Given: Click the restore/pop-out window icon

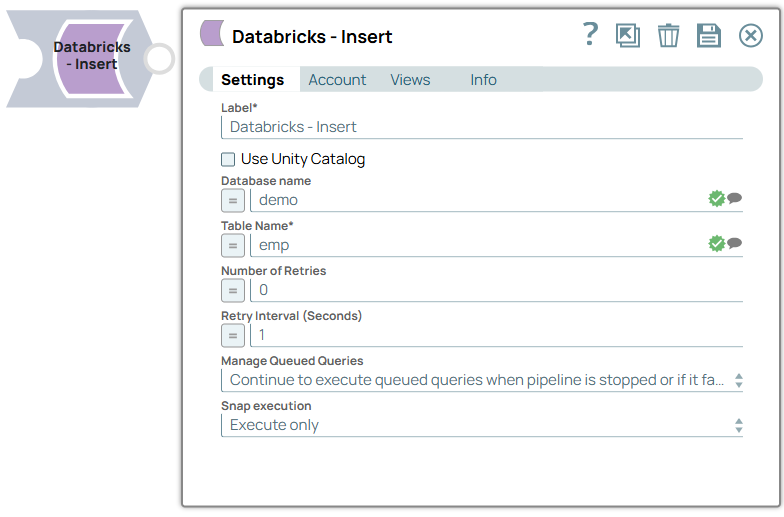Looking at the screenshot, I should click(628, 36).
